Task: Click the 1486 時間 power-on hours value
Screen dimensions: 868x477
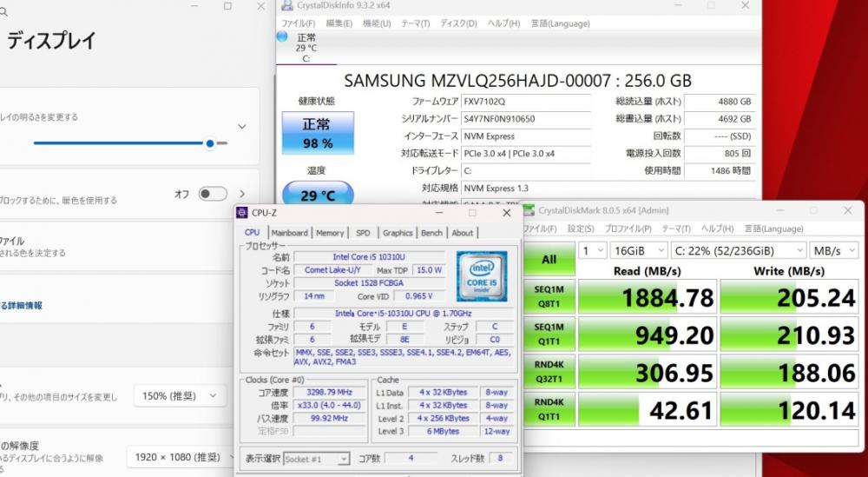Action: [720, 170]
